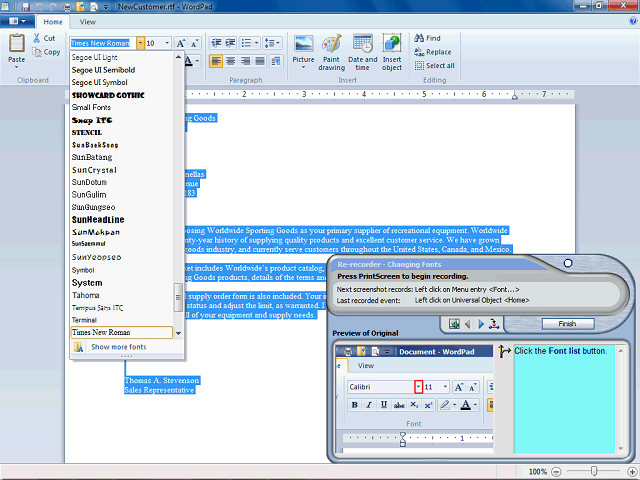Open the text color dropdown arrow
640x480 pixels.
pyautogui.click(x=198, y=61)
